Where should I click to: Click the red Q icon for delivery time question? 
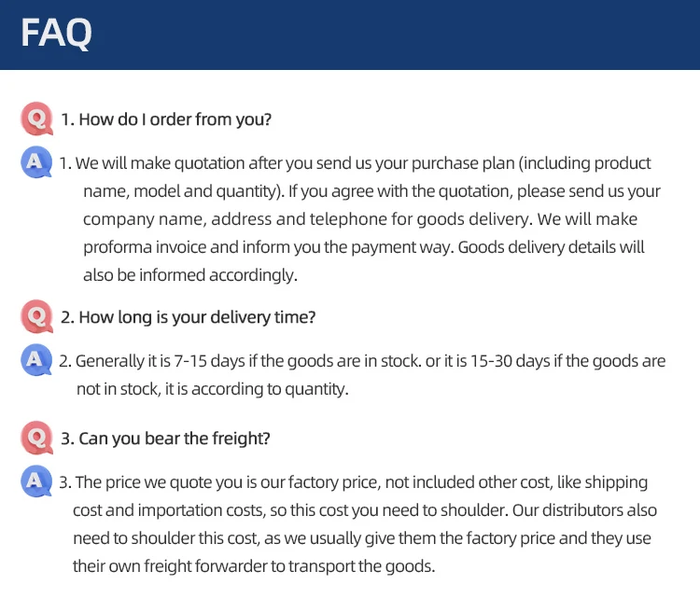(x=36, y=316)
